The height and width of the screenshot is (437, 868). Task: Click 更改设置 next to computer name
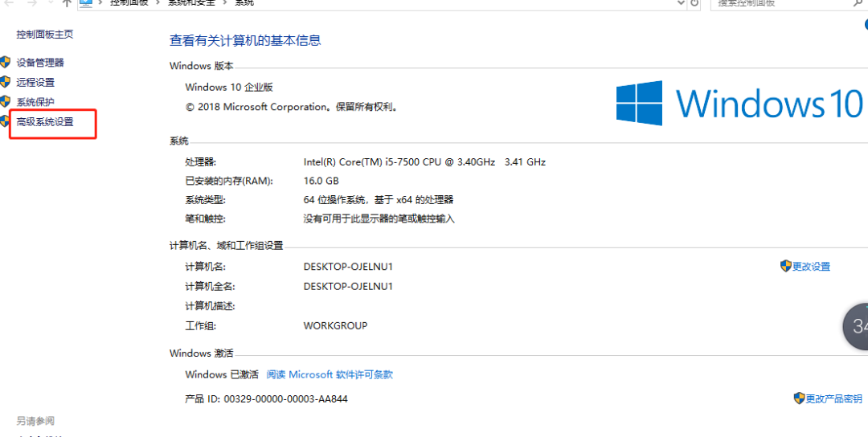(811, 267)
